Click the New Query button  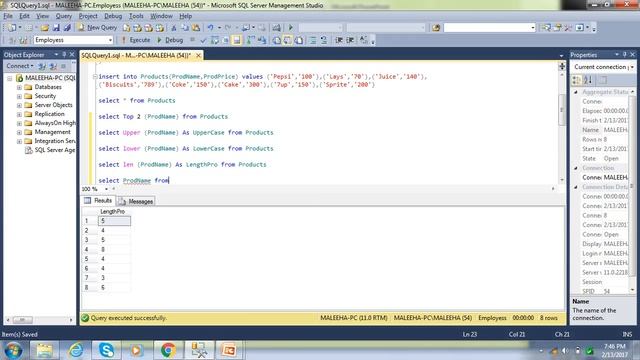click(x=97, y=27)
